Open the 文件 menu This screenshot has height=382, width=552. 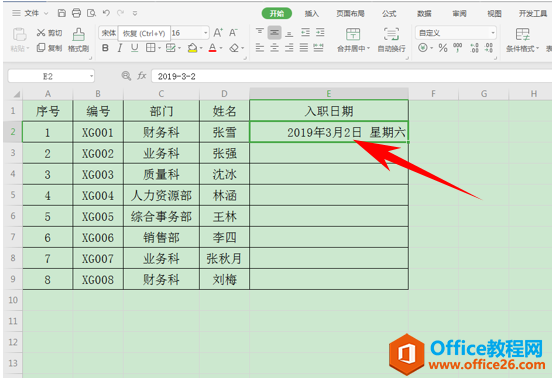click(x=30, y=13)
